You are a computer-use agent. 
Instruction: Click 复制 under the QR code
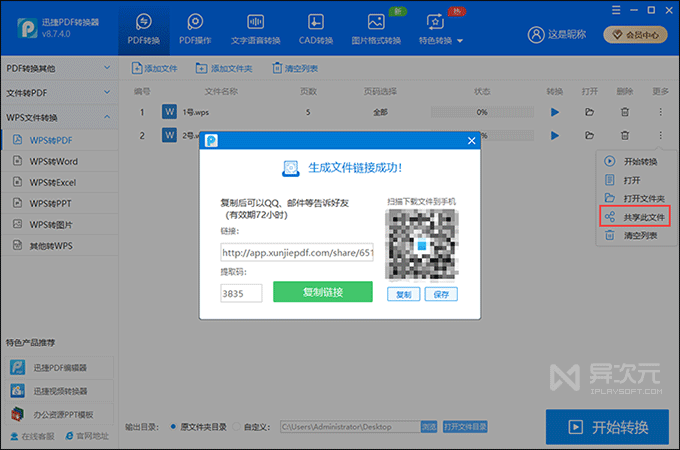403,294
